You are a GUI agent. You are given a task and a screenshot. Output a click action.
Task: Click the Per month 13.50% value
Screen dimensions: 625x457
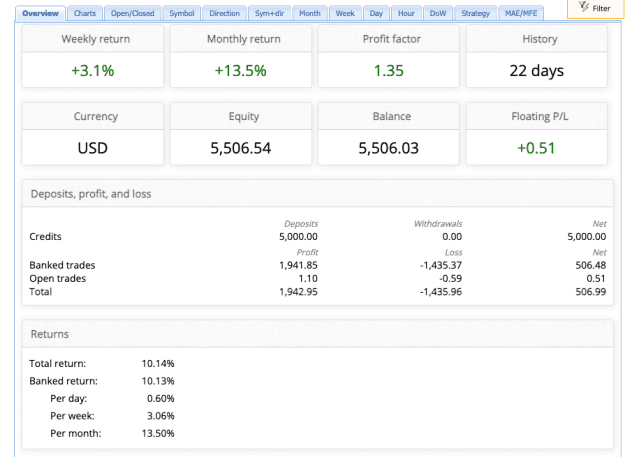pos(158,433)
